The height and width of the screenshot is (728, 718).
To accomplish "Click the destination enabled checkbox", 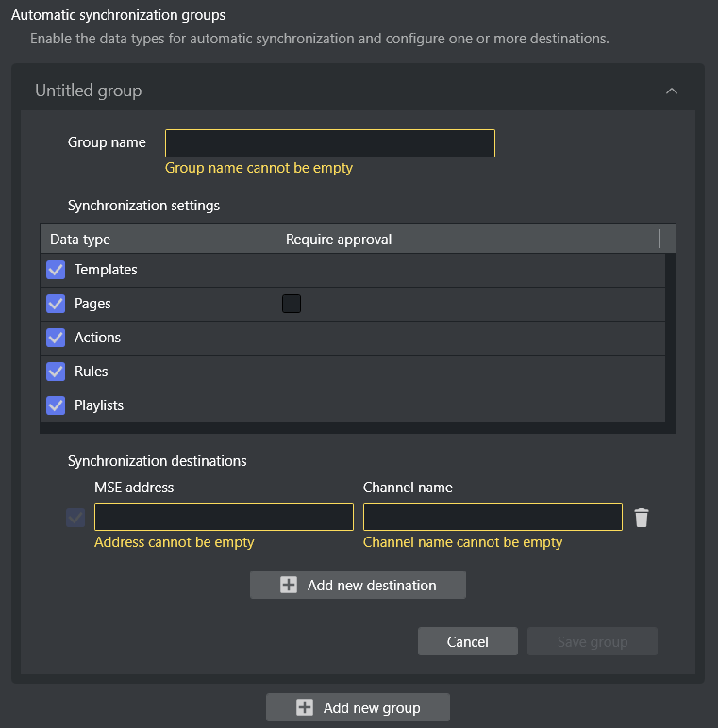I will pos(75,517).
